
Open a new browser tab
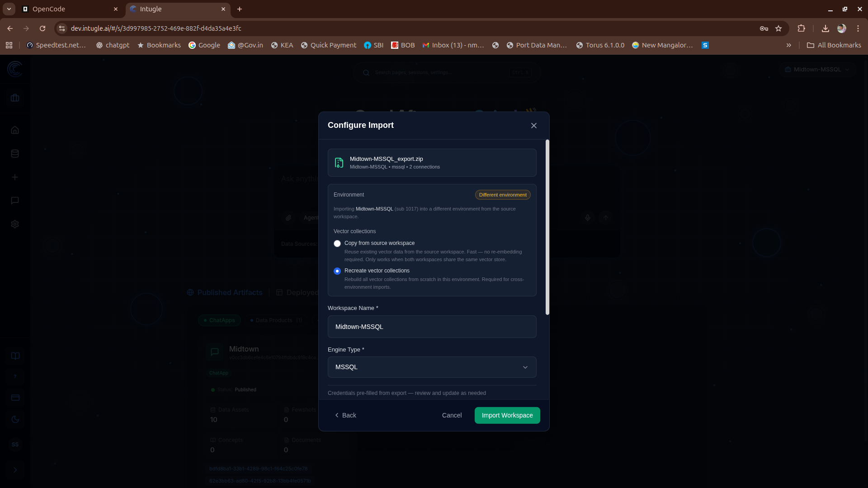click(x=240, y=9)
